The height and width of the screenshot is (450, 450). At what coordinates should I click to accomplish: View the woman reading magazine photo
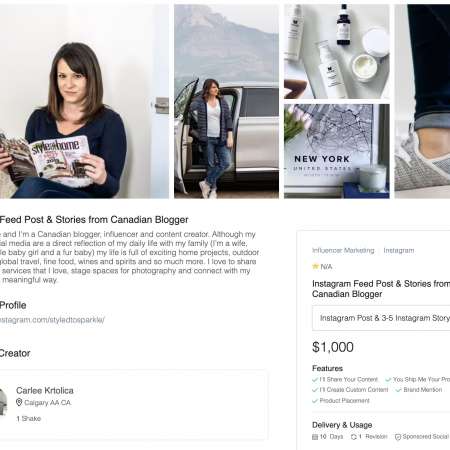[x=84, y=101]
